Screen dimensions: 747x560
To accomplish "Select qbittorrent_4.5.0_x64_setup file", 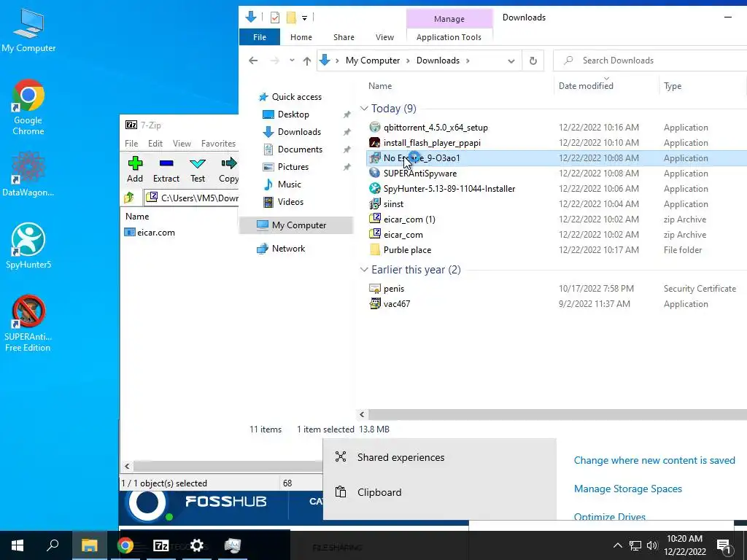I will (x=436, y=128).
